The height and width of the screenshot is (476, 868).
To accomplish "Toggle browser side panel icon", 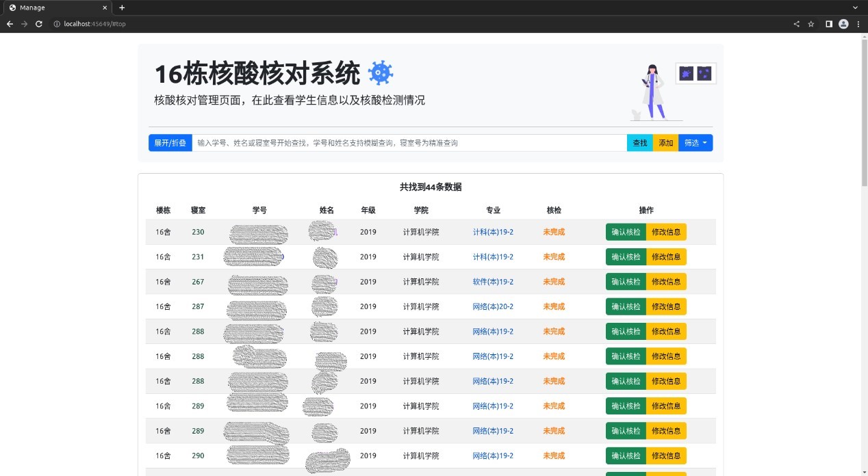I will 828,24.
